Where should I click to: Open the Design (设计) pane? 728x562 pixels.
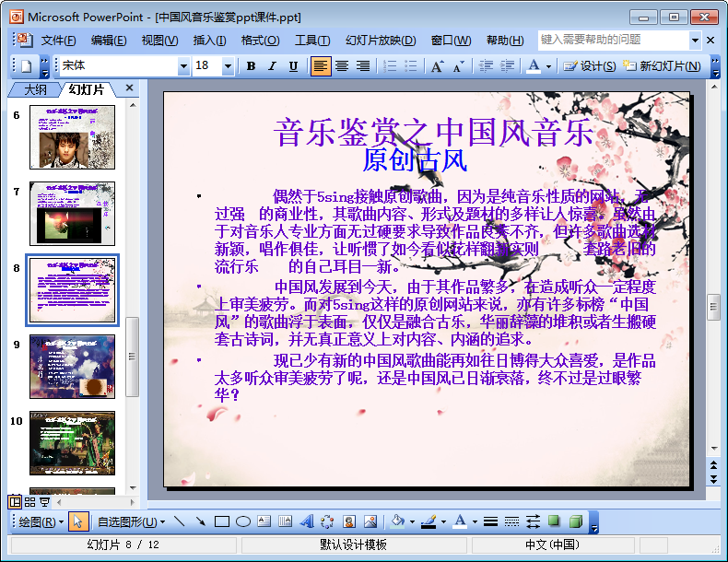tap(589, 66)
